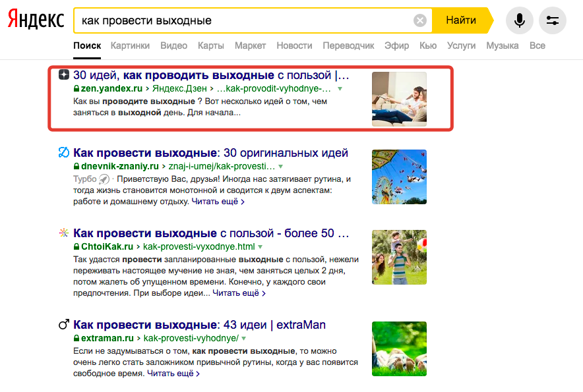Image resolution: width=583 pixels, height=392 pixels.
Task: Click the extraMan male-symbol favicon
Action: tap(64, 324)
